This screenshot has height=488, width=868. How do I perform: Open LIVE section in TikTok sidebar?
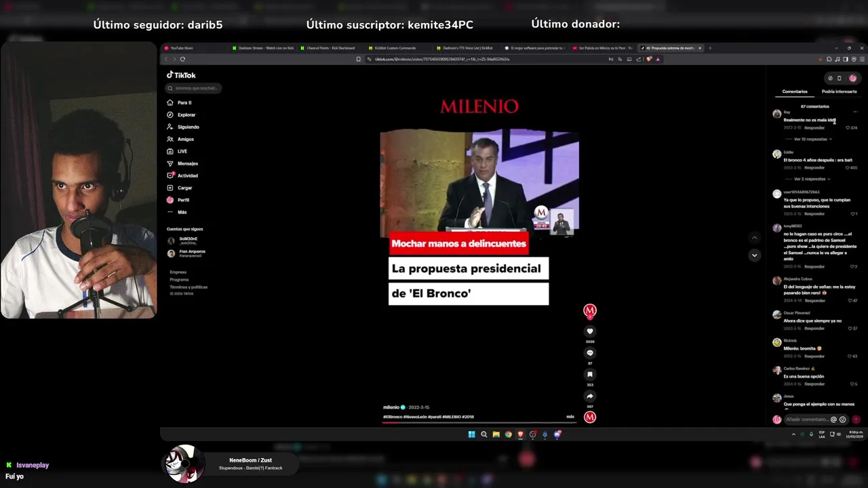pyautogui.click(x=177, y=151)
